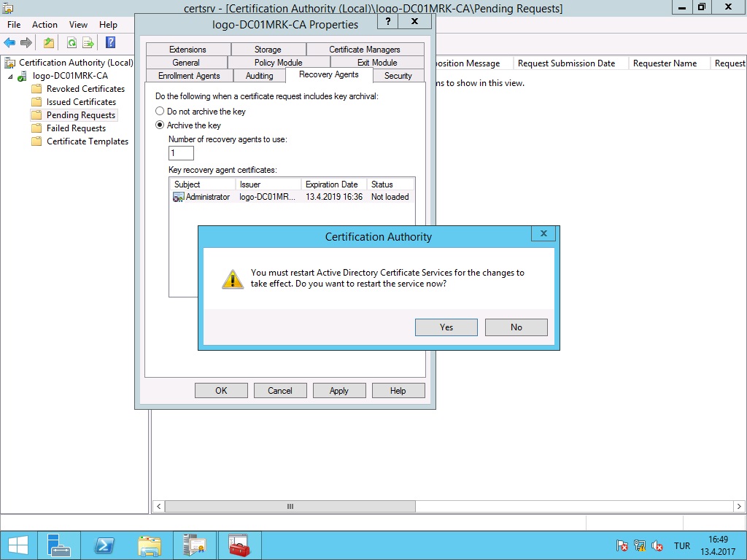Click Yes to restart the service
The height and width of the screenshot is (560, 747).
pyautogui.click(x=446, y=327)
